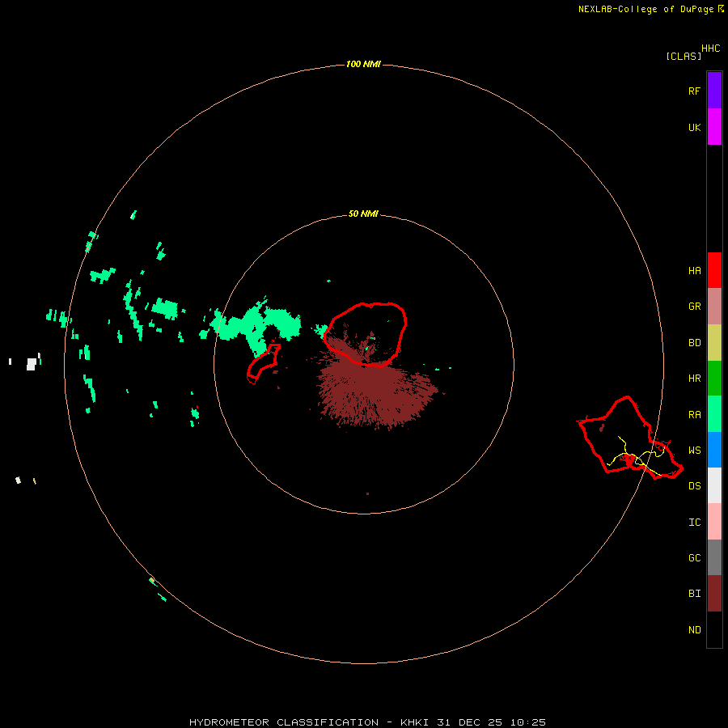Click the HR legend label

click(694, 378)
